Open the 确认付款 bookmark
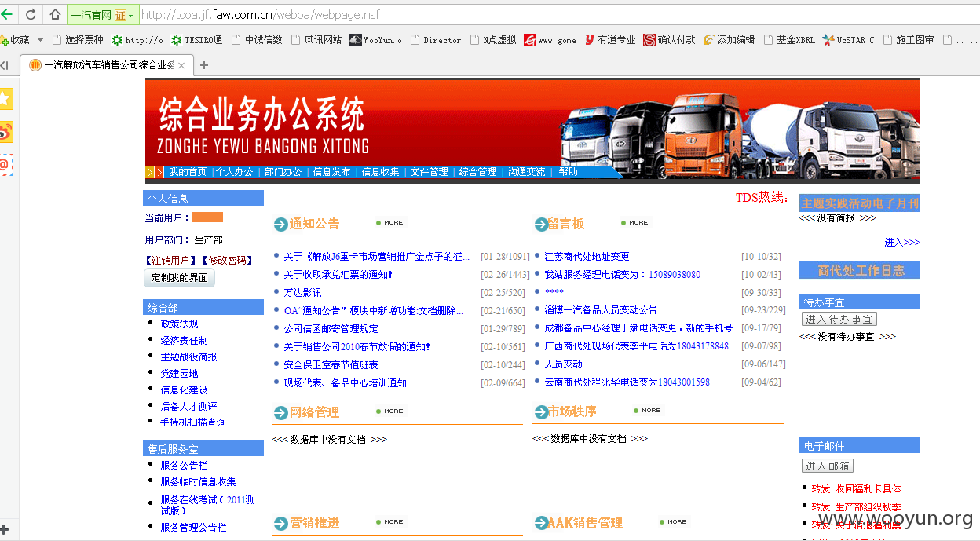Viewport: 980px width, 541px height. tap(670, 40)
